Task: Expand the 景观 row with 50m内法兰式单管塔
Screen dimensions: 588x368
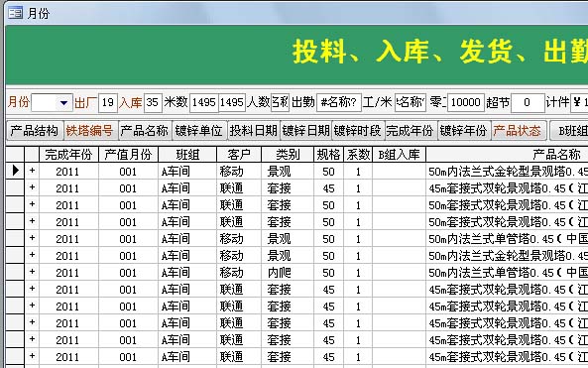Action: tap(32, 238)
